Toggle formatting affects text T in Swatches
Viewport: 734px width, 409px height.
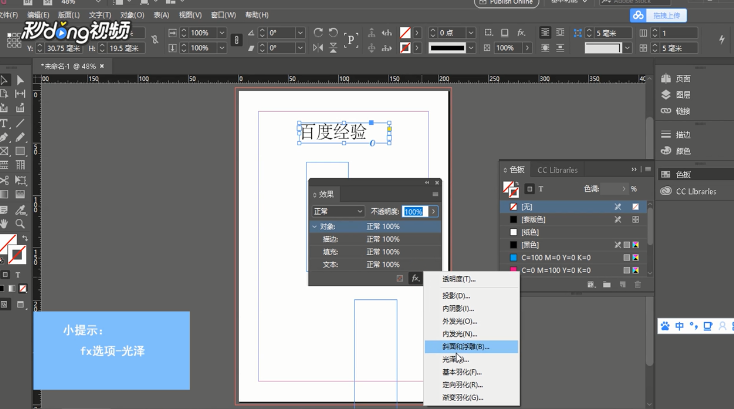pos(541,189)
